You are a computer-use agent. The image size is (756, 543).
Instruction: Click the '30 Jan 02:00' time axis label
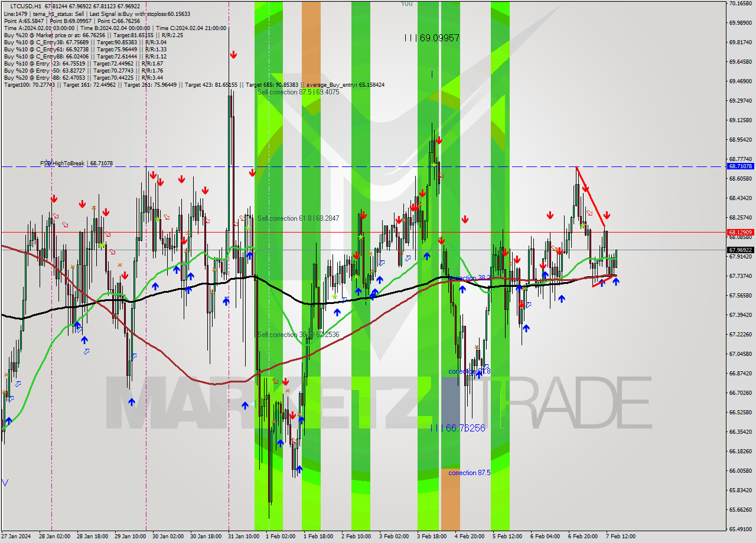pos(168,537)
